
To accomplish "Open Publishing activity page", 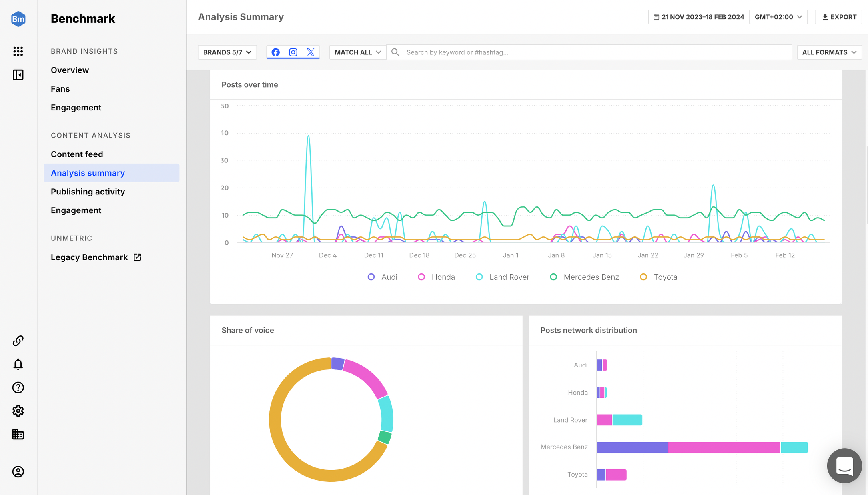I will tap(88, 192).
